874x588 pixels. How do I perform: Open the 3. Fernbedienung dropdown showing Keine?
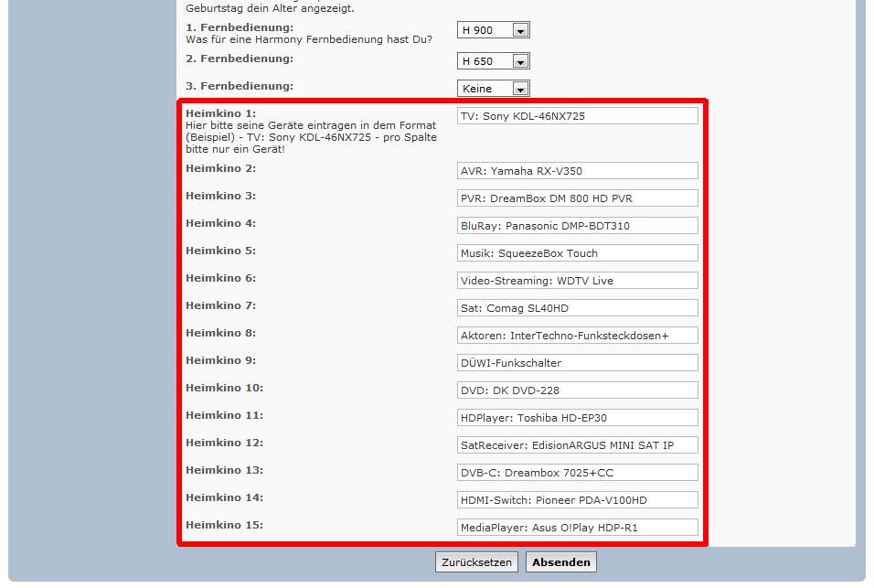pos(494,89)
